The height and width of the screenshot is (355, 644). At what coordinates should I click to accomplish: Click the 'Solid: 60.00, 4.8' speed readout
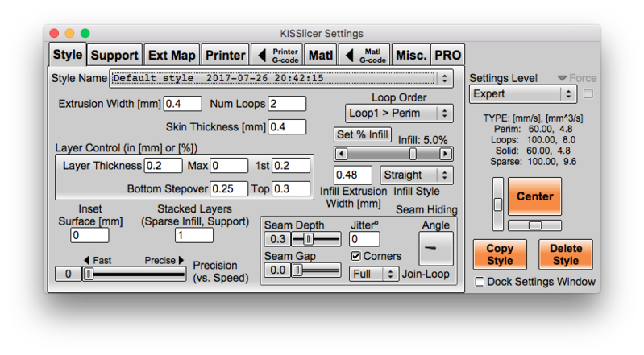tap(533, 151)
